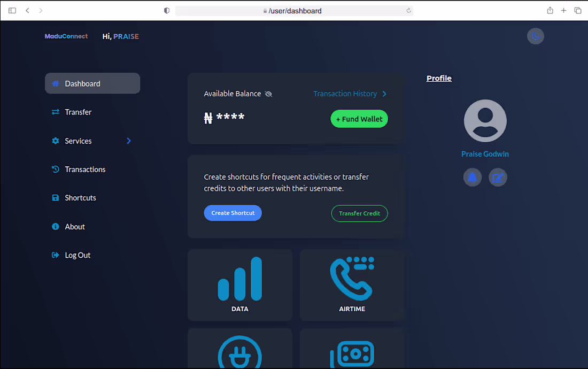Open the DATA purchase service

[x=239, y=283]
